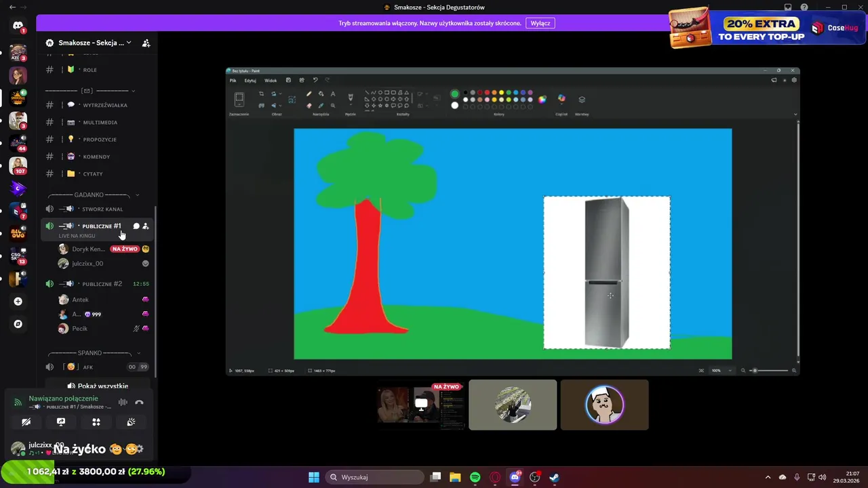
Task: Start an activity button
Action: tap(96, 422)
